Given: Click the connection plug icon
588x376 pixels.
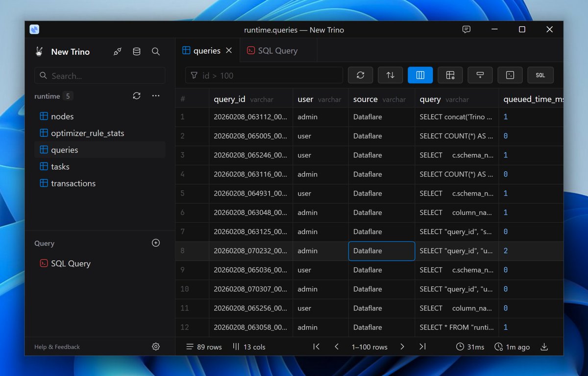Looking at the screenshot, I should [x=118, y=51].
